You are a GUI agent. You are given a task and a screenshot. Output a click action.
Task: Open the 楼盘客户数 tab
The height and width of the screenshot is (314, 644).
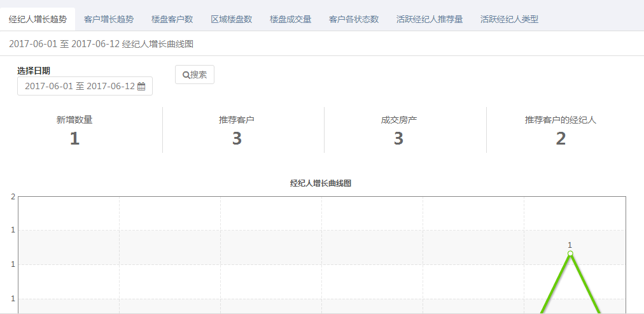tap(172, 19)
